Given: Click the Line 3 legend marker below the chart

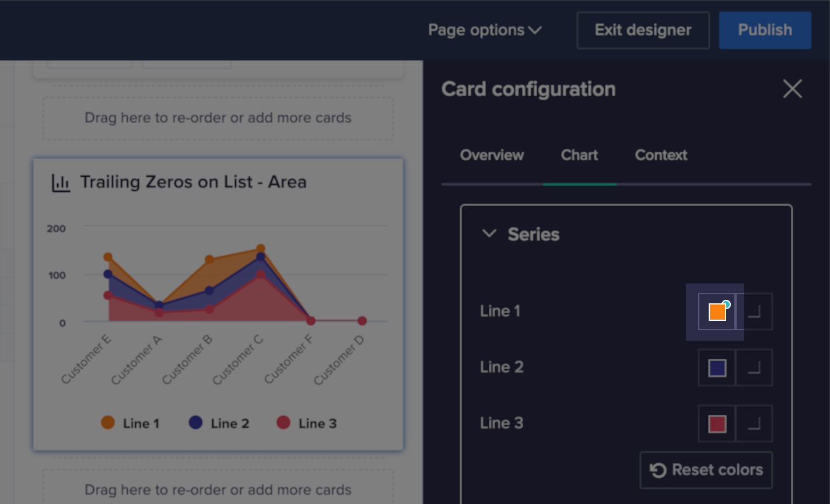Looking at the screenshot, I should tap(283, 422).
